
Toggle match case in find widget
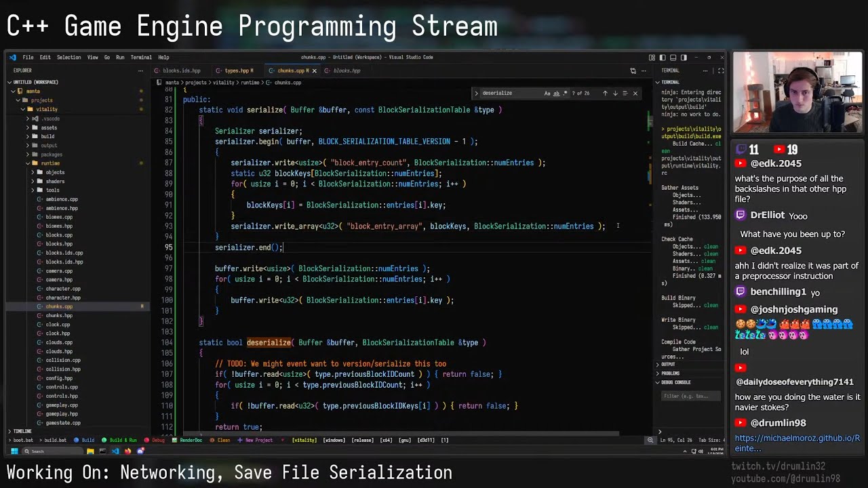547,93
